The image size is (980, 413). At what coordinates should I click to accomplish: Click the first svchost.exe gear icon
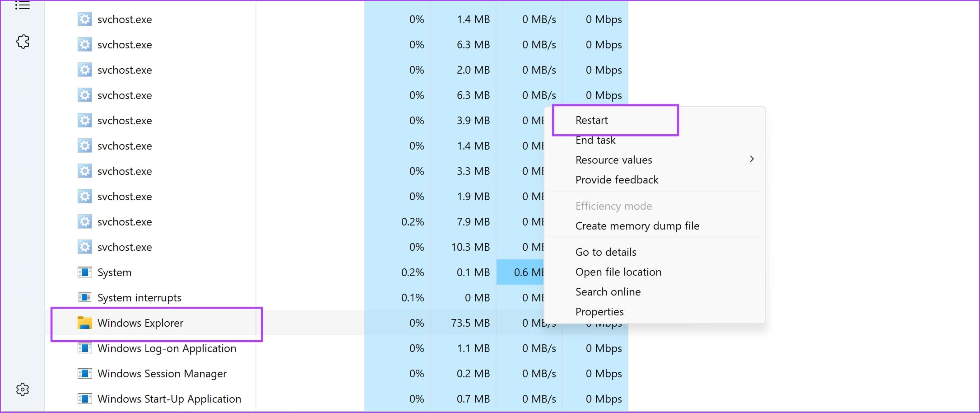(85, 19)
